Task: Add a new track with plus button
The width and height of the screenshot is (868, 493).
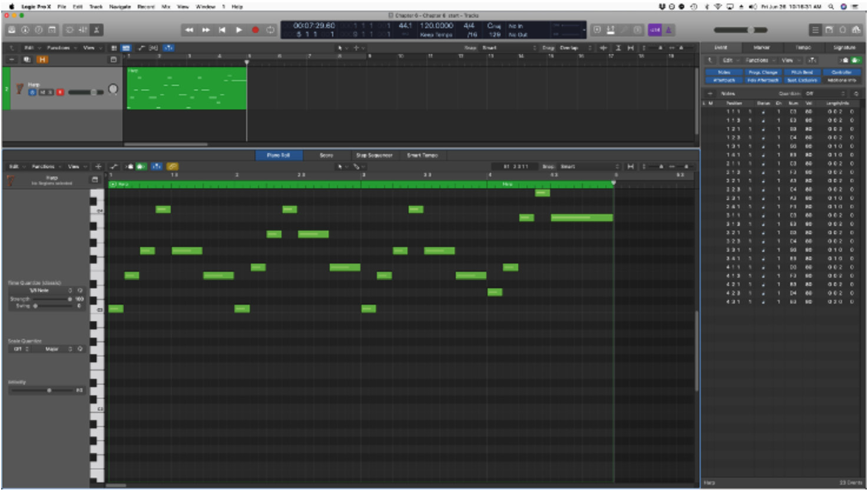Action: coord(12,59)
